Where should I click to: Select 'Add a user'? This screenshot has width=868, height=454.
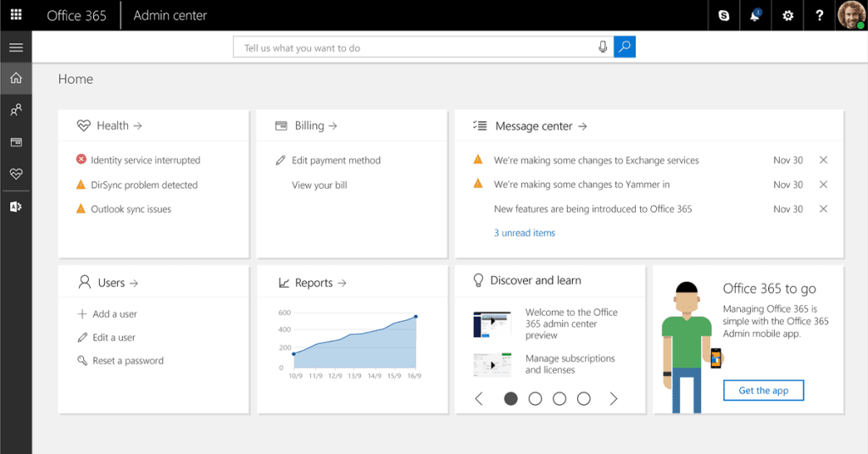(x=114, y=314)
